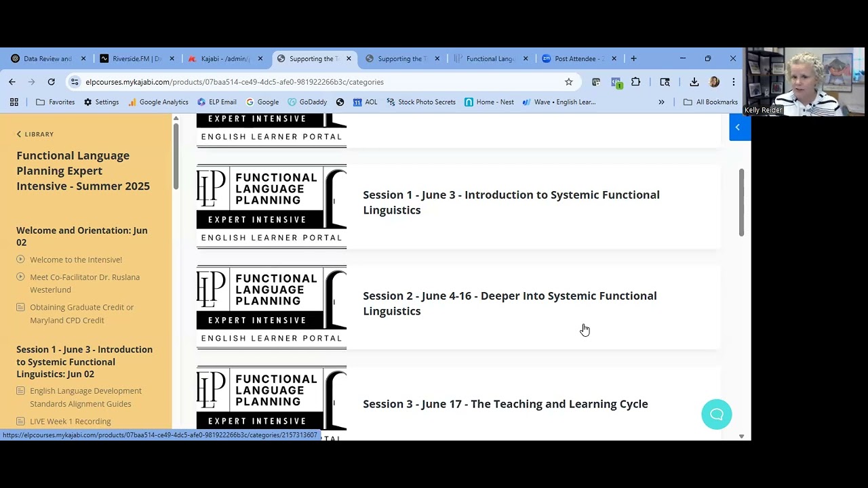The height and width of the screenshot is (488, 868).
Task: Select Session 1 course thumbnail image
Action: (x=271, y=207)
